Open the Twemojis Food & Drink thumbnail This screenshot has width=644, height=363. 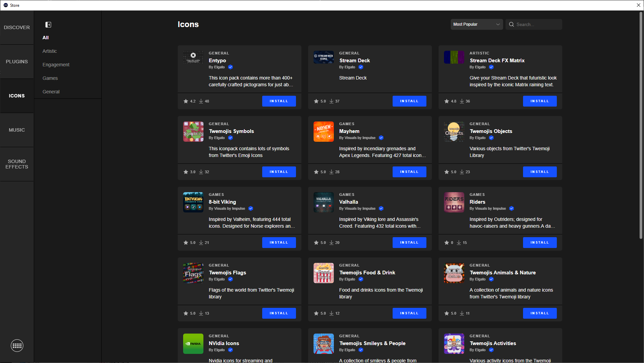(x=324, y=273)
